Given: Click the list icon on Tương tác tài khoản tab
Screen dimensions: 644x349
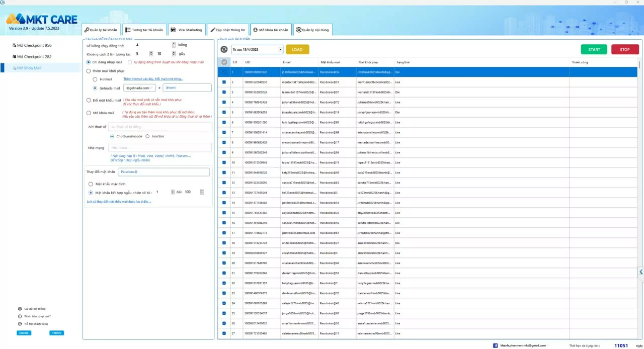Looking at the screenshot, I should 128,30.
